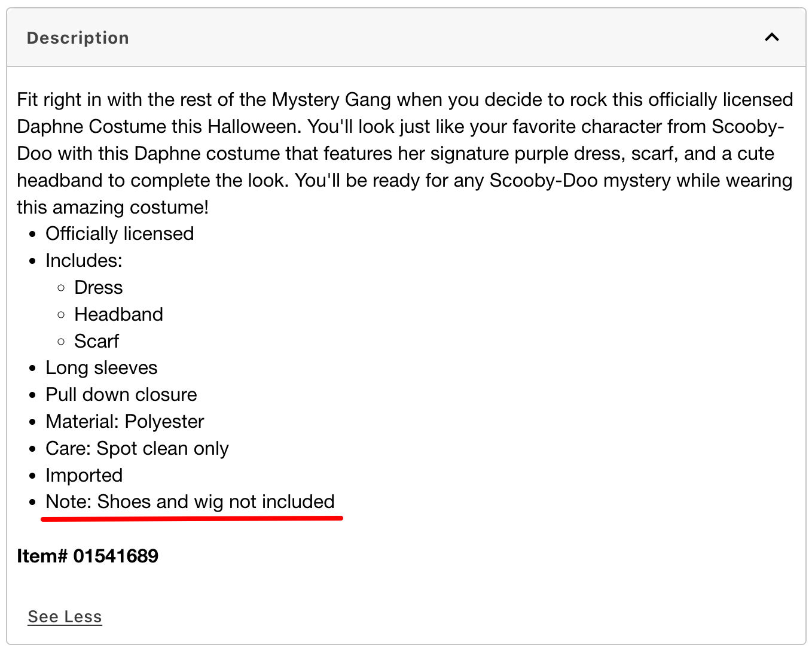The width and height of the screenshot is (812, 651).
Task: Click the 'Scarf' sub-item
Action: pos(96,341)
